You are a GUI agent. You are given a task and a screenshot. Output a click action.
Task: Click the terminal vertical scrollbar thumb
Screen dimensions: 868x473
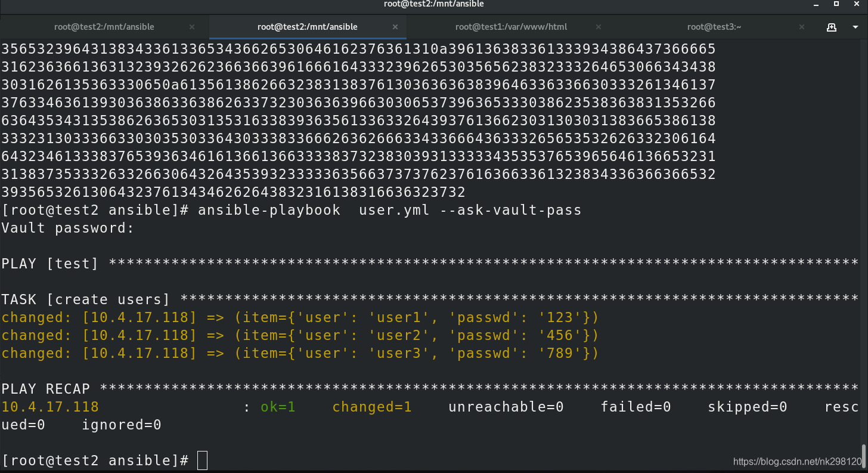click(863, 456)
